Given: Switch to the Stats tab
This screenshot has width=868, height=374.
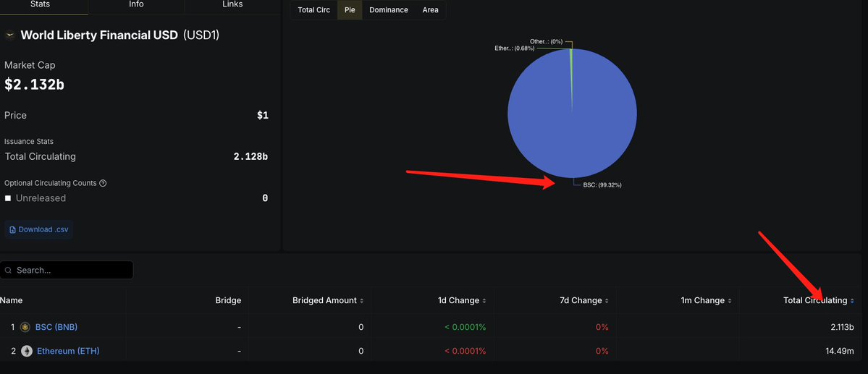Looking at the screenshot, I should click(40, 4).
